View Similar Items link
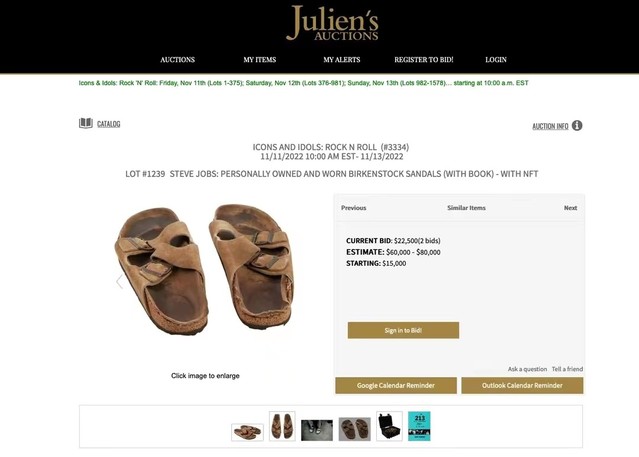 pos(466,208)
